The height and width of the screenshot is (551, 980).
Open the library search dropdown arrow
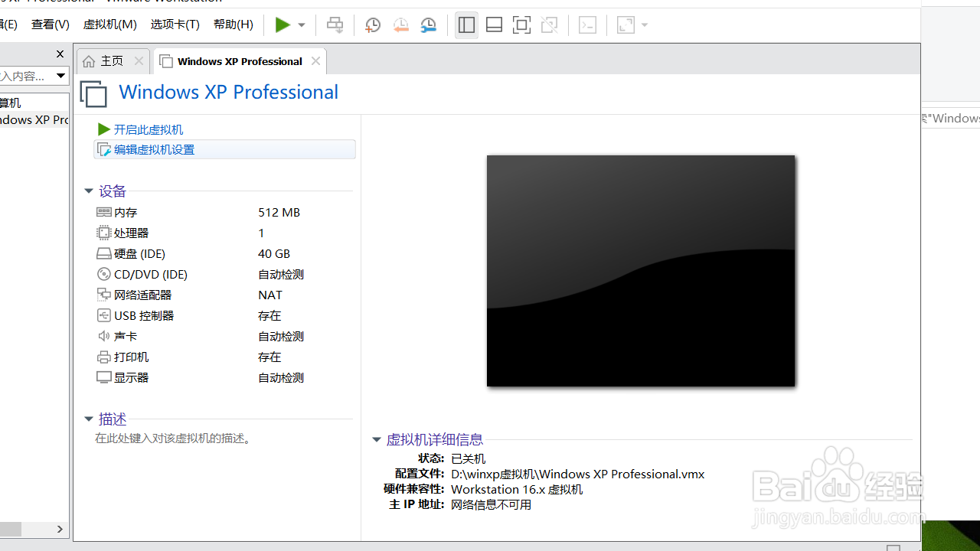(x=60, y=76)
